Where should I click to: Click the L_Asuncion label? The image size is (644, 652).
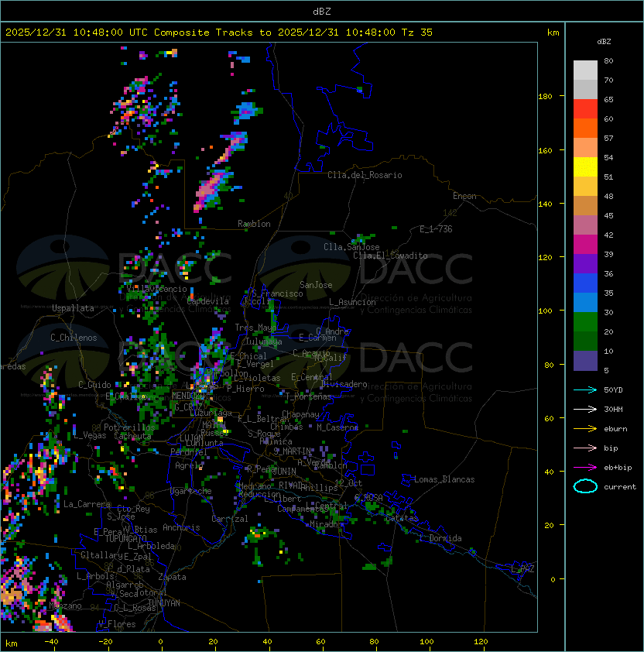pos(352,302)
